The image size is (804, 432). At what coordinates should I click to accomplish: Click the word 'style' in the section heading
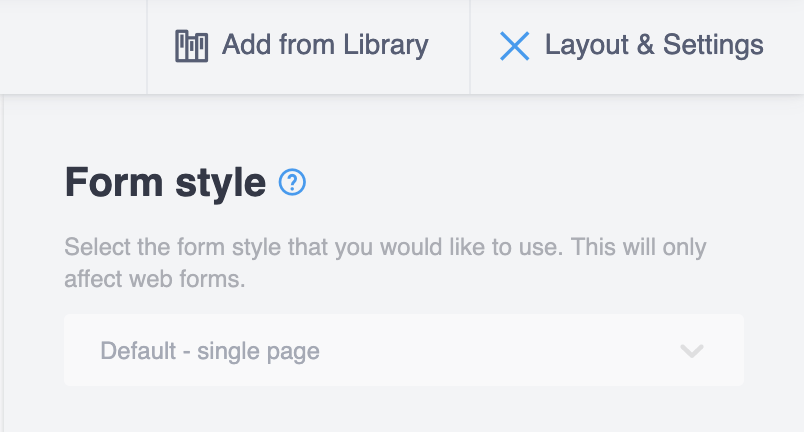click(219, 183)
